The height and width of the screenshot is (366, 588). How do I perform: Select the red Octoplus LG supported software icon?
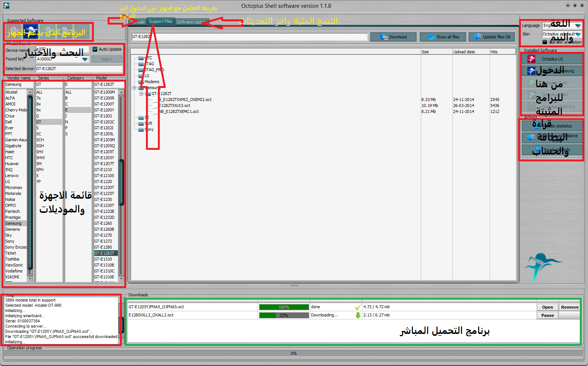14,32
